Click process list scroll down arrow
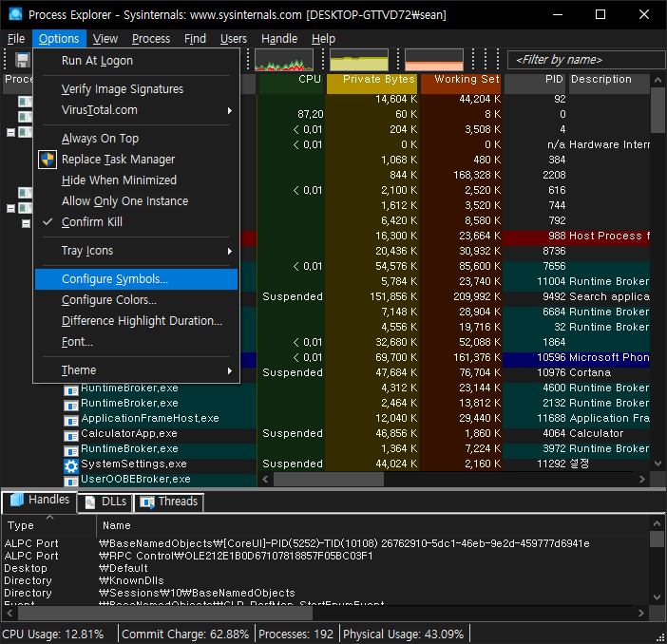The width and height of the screenshot is (667, 644). click(x=657, y=464)
